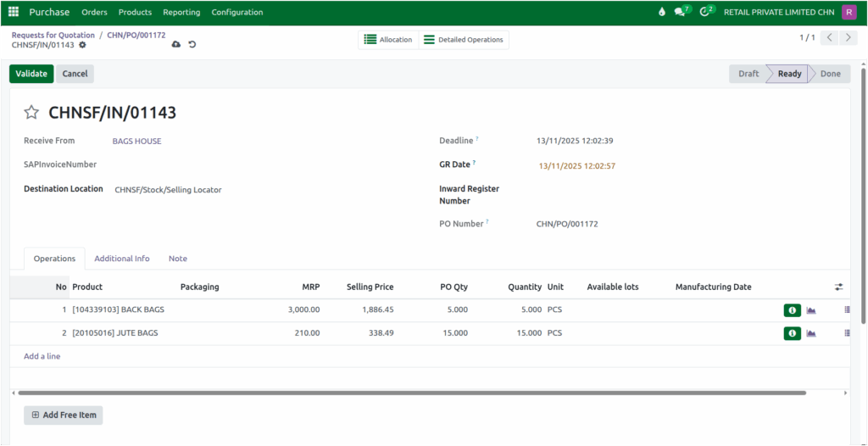Click the Manufacturing Date column header

[713, 287]
